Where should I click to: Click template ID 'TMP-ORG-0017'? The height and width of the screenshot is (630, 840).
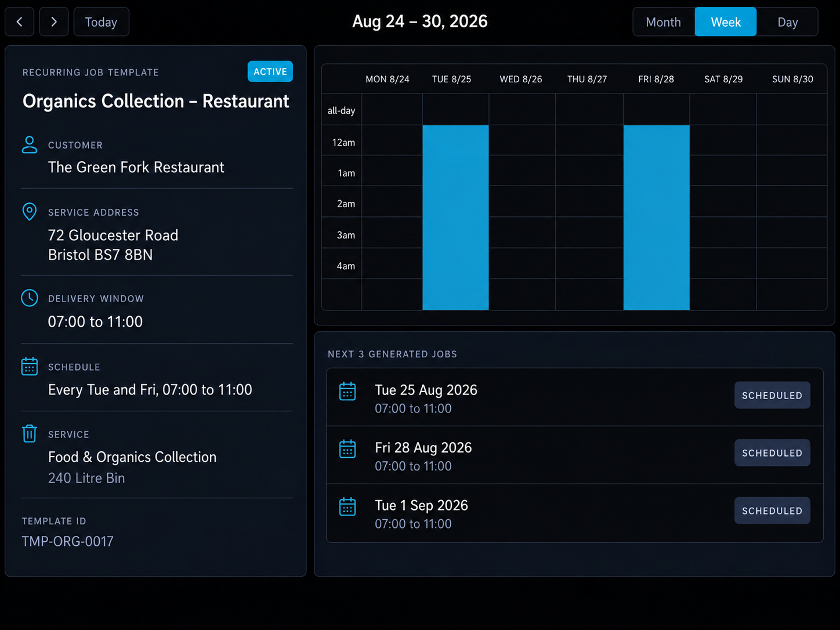tap(68, 541)
